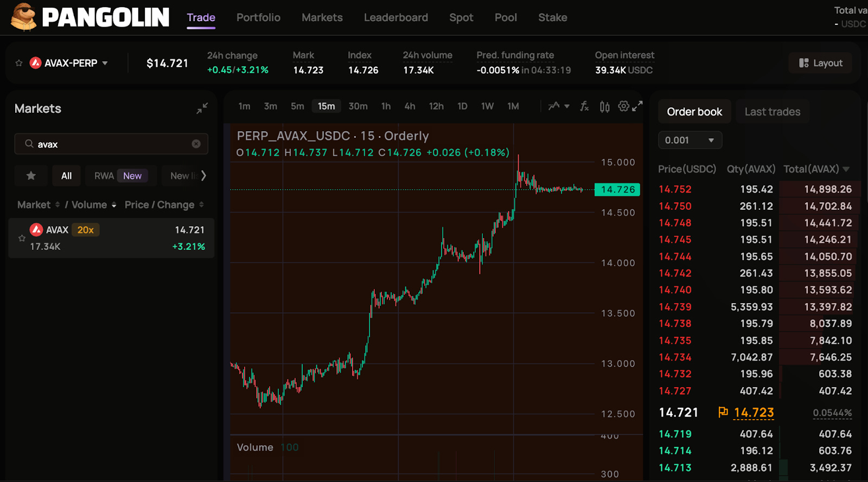Click the AVAX token logo in the header
868x482 pixels.
[x=36, y=63]
